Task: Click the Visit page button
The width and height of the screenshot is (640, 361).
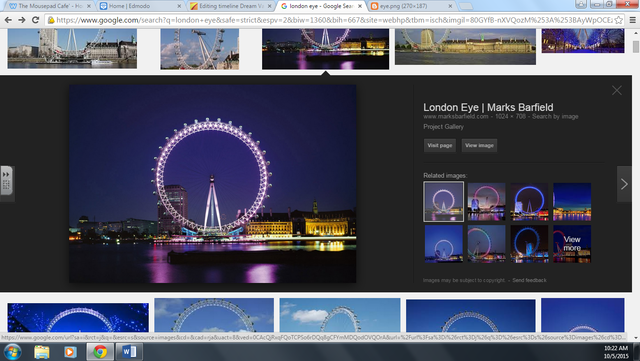Action: click(440, 145)
